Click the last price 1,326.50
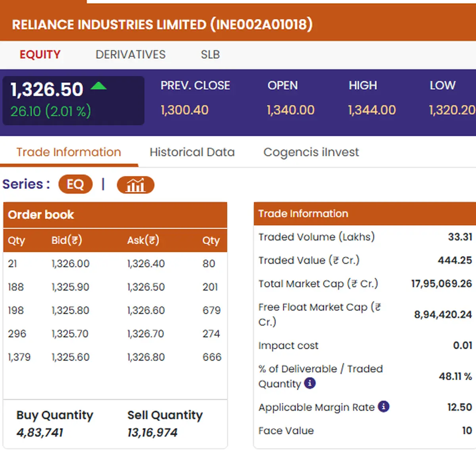This screenshot has height=450, width=476. point(47,89)
